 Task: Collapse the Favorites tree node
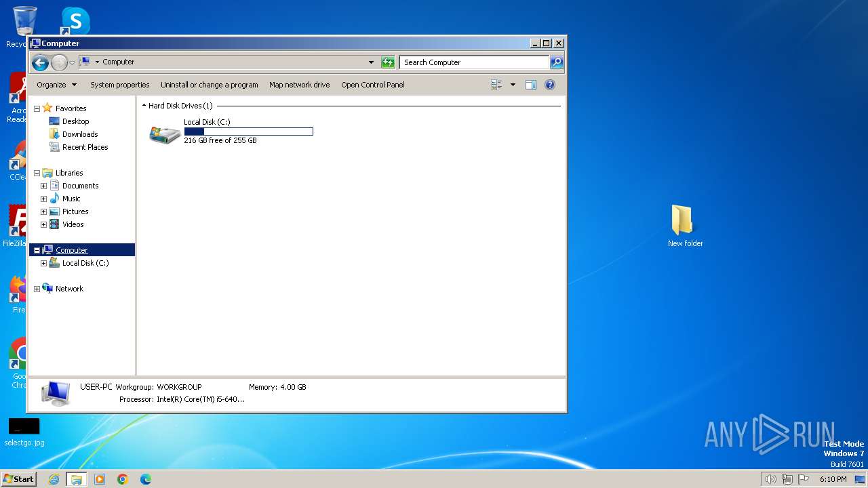tap(37, 108)
